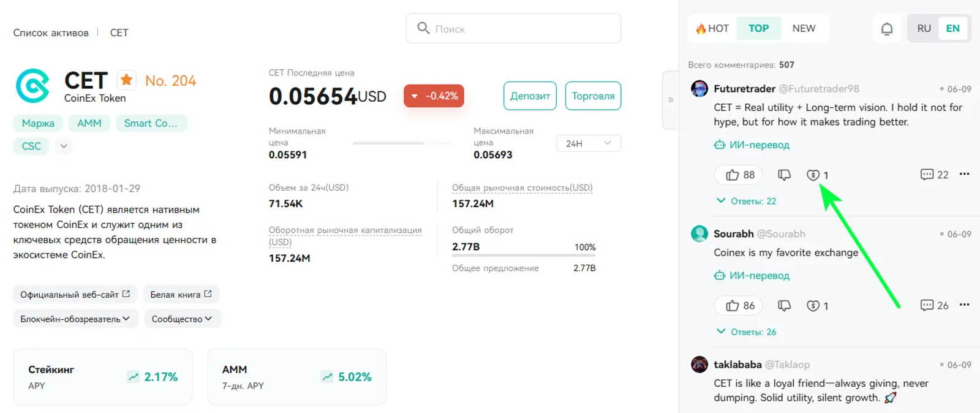Open the Официальный веб-сайт link
980x413 pixels.
(75, 294)
